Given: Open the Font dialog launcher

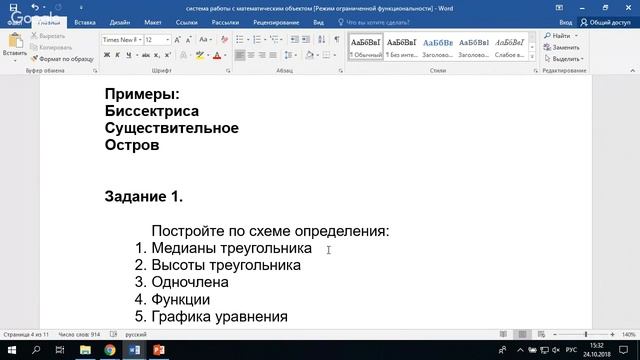Looking at the screenshot, I should (x=228, y=71).
